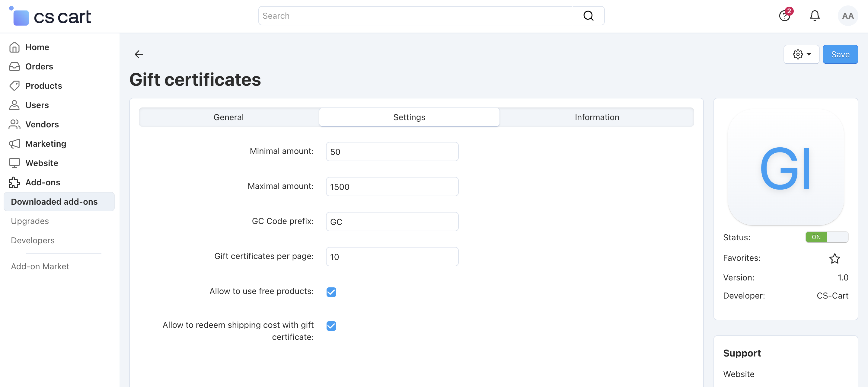Open Add-on Market link
Screen dimensions: 868x387
click(x=40, y=266)
